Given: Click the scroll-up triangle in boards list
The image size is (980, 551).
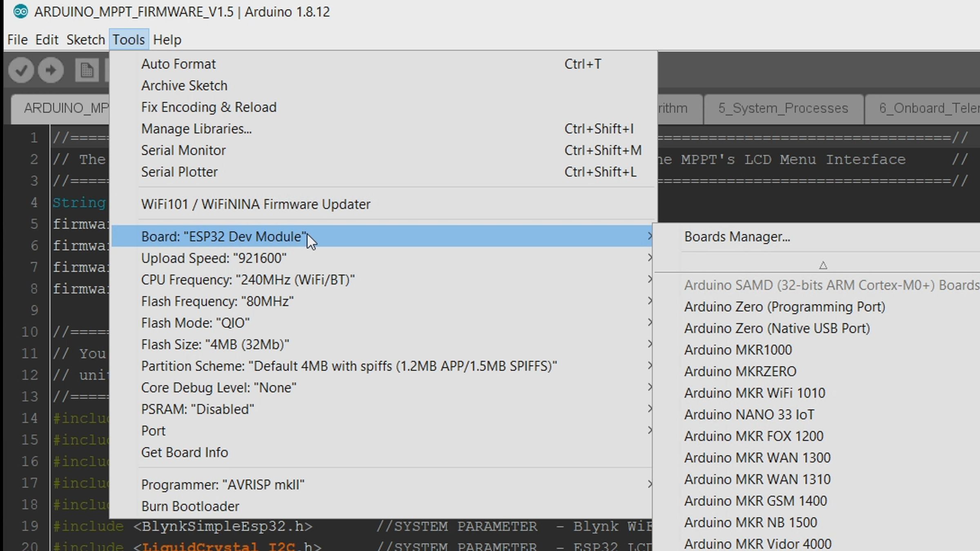Looking at the screenshot, I should coord(823,265).
